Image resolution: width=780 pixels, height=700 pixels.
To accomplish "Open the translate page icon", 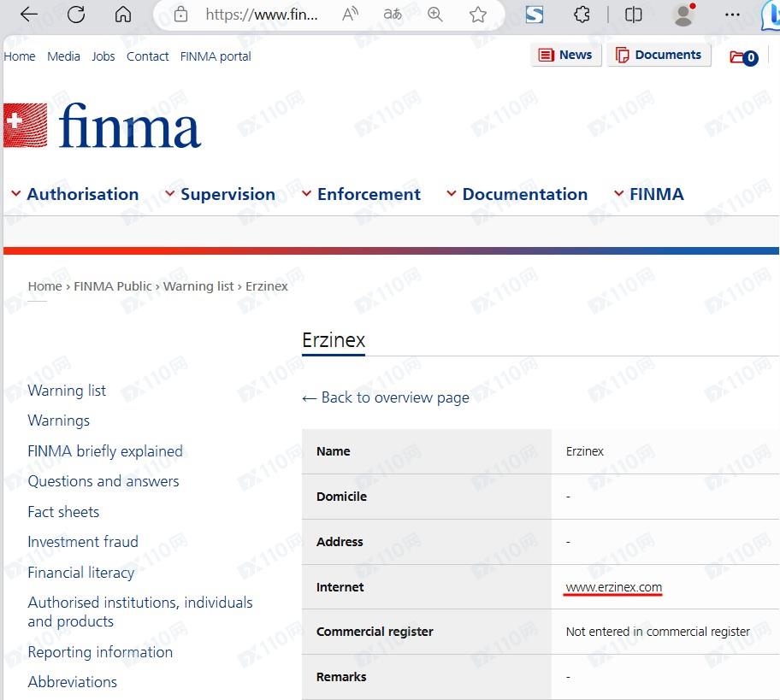I will 393,15.
